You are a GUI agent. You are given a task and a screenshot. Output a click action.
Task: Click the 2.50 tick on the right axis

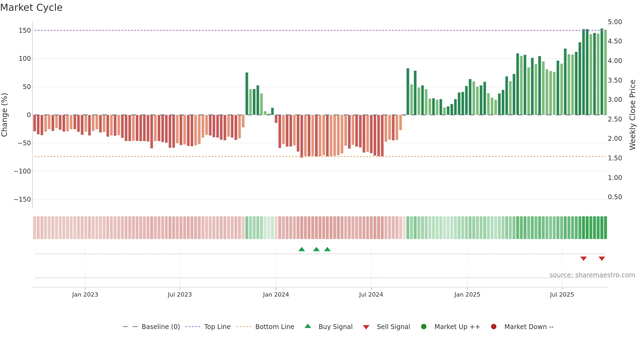615,119
